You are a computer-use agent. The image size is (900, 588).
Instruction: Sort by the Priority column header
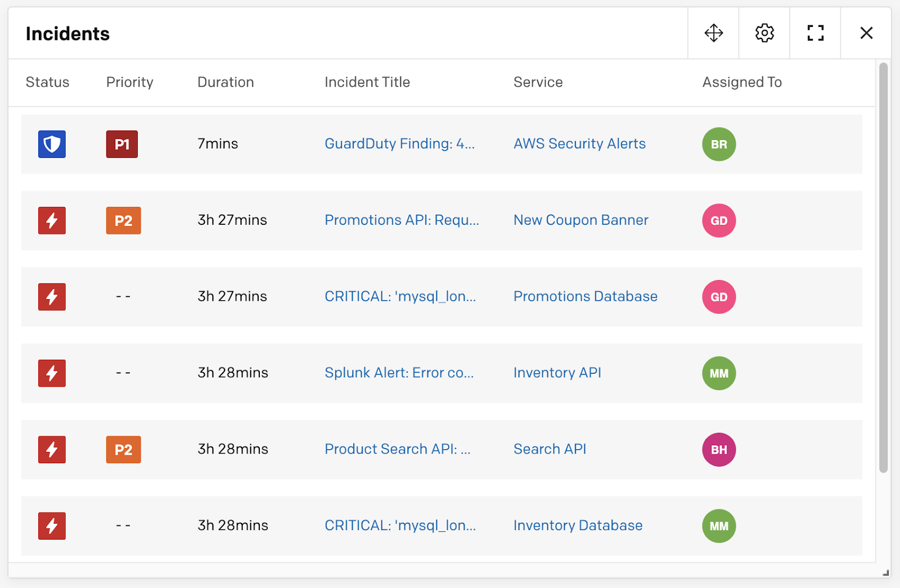129,82
